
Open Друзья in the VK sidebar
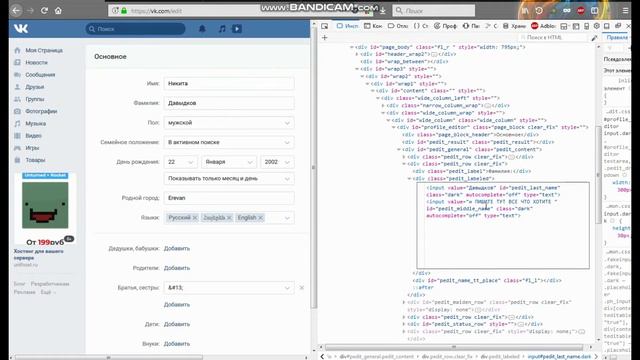coord(34,87)
